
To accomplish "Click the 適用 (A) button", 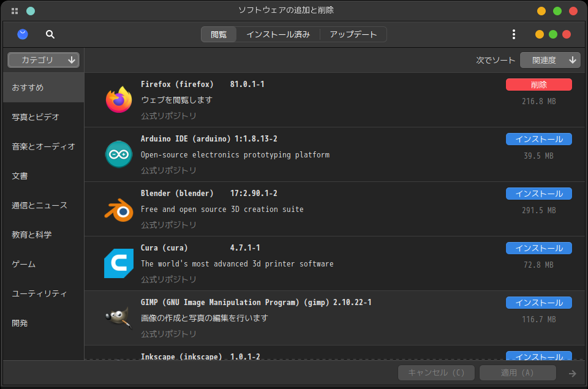I will [518, 373].
